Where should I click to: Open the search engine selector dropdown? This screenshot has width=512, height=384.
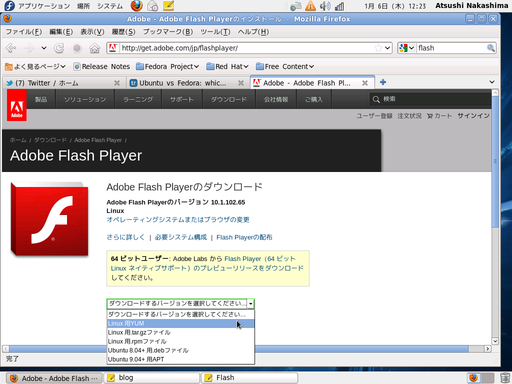pos(412,48)
